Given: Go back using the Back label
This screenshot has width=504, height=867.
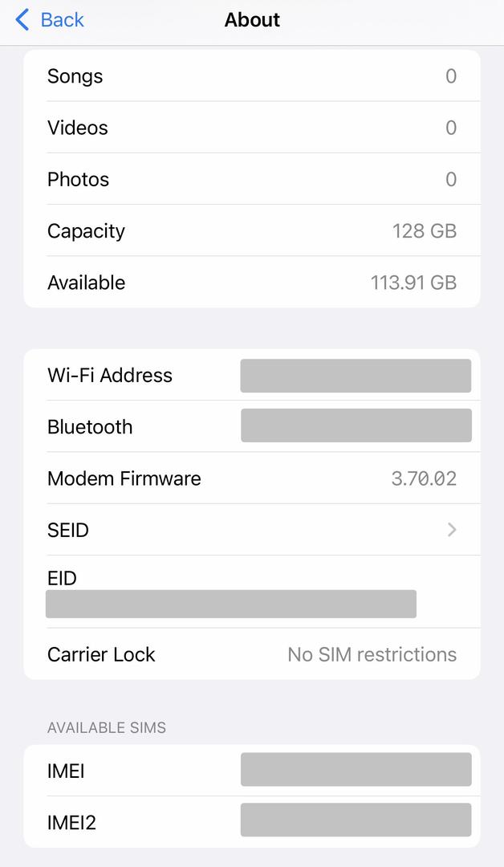Looking at the screenshot, I should pos(62,20).
